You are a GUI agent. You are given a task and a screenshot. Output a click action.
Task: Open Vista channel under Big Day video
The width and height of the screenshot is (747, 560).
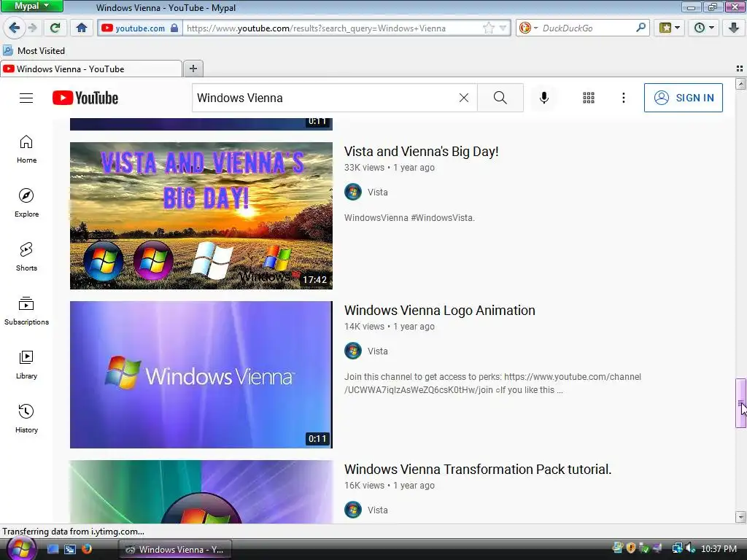(377, 192)
